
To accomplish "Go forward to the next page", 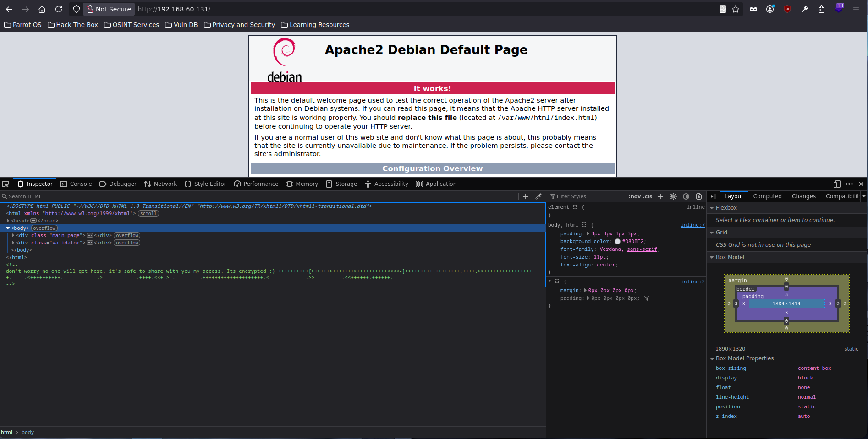I will pos(26,9).
